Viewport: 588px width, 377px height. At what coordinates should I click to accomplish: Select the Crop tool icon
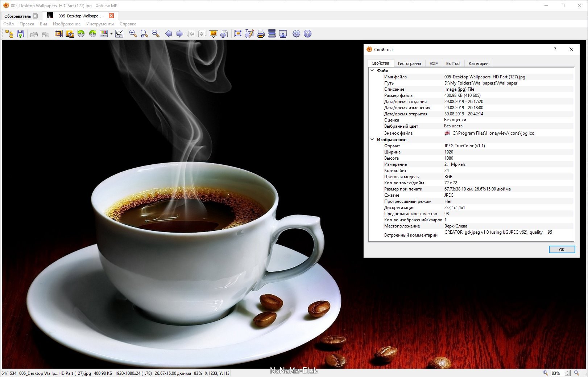tap(58, 34)
